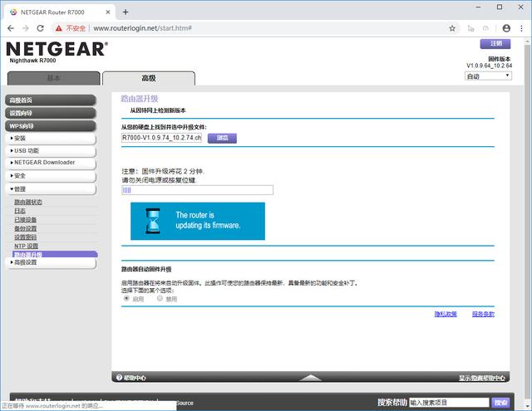Viewport: 532px width, 411px height.
Task: Click the Nighthawk R7000 model text
Action: pyautogui.click(x=32, y=61)
